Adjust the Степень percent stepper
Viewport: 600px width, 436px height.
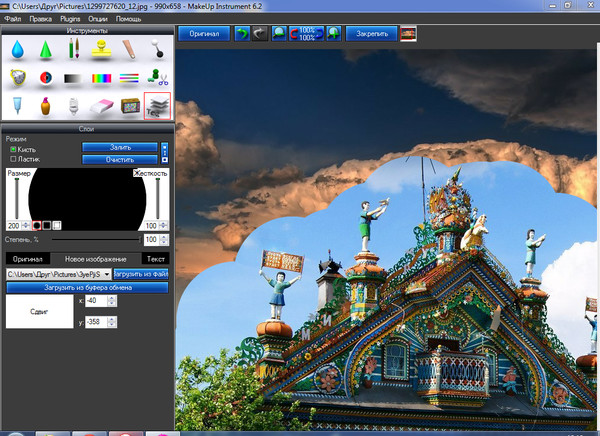[x=164, y=240]
